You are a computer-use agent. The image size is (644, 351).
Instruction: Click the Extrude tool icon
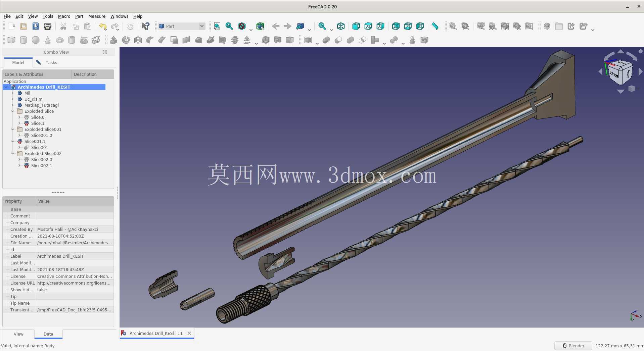114,40
